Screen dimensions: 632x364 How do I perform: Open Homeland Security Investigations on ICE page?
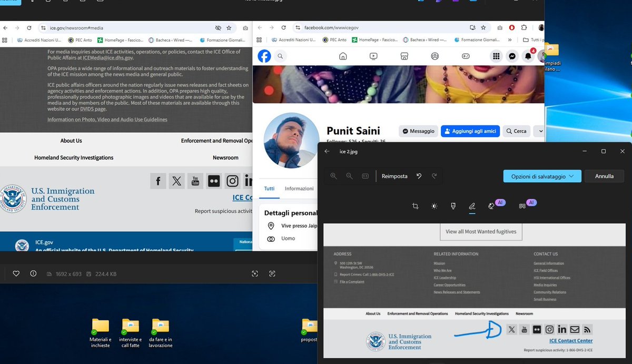click(x=74, y=158)
